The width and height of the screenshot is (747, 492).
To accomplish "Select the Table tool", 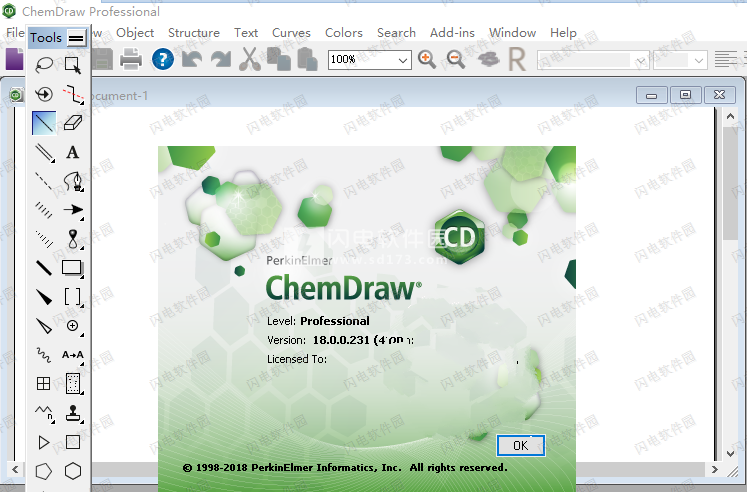I will coord(44,384).
